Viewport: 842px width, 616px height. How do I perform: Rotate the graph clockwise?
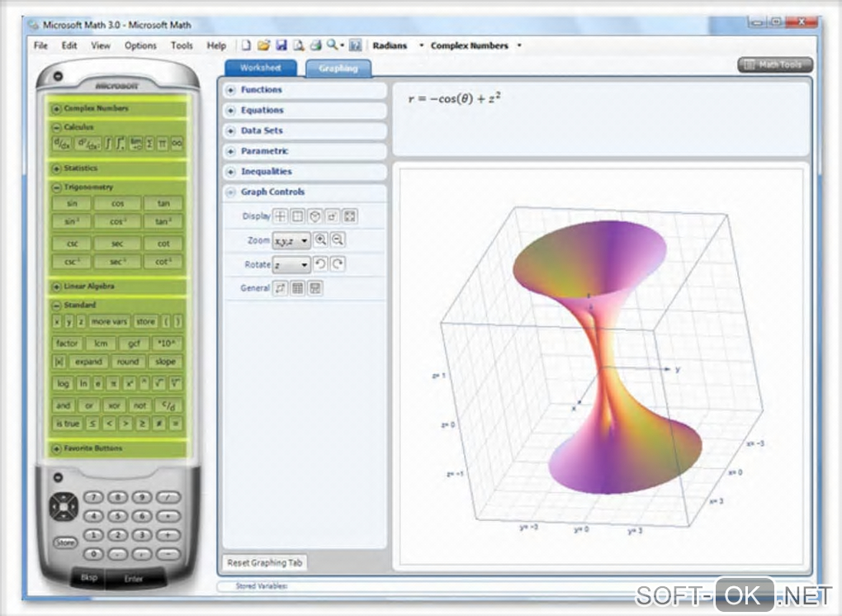tap(338, 263)
